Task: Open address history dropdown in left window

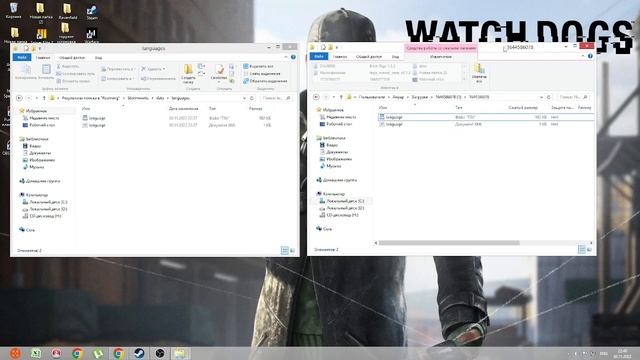Action: (x=244, y=98)
